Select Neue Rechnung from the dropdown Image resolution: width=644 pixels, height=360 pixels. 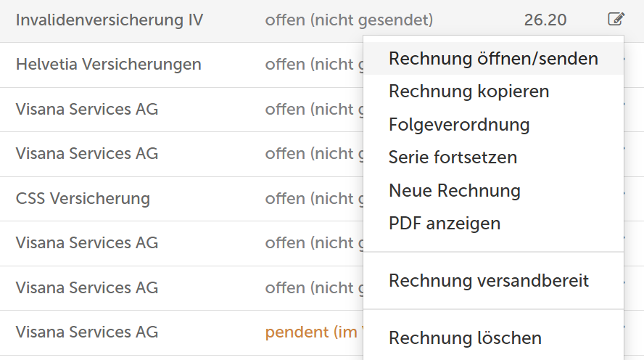click(x=493, y=190)
